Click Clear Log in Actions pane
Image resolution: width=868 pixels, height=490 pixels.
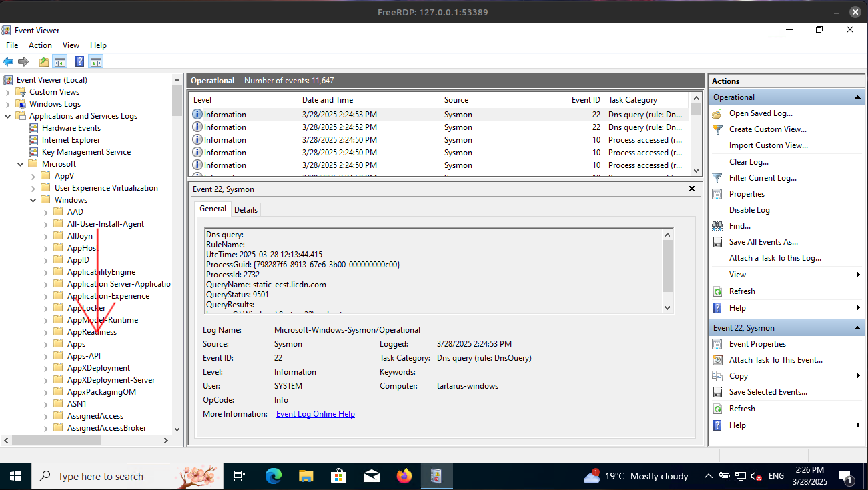(749, 162)
